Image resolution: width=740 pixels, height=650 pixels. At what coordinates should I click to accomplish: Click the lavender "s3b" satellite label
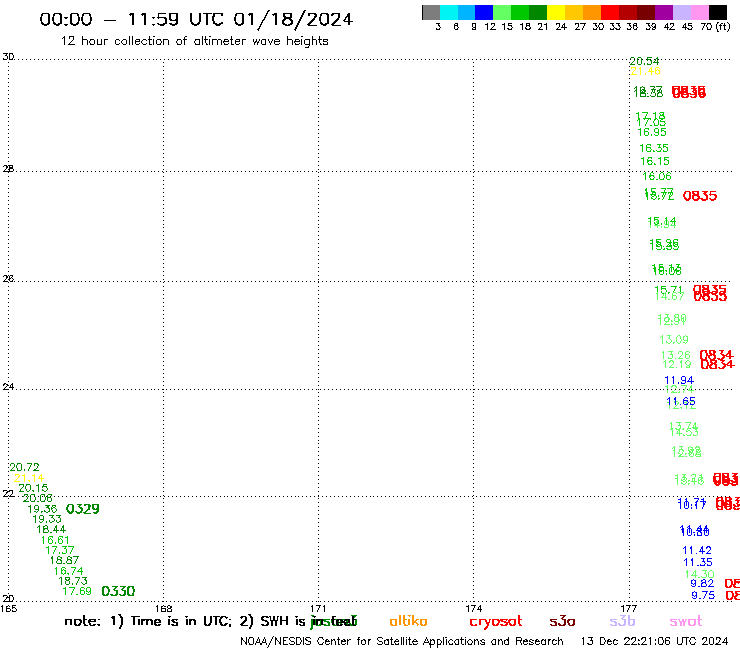[622, 621]
